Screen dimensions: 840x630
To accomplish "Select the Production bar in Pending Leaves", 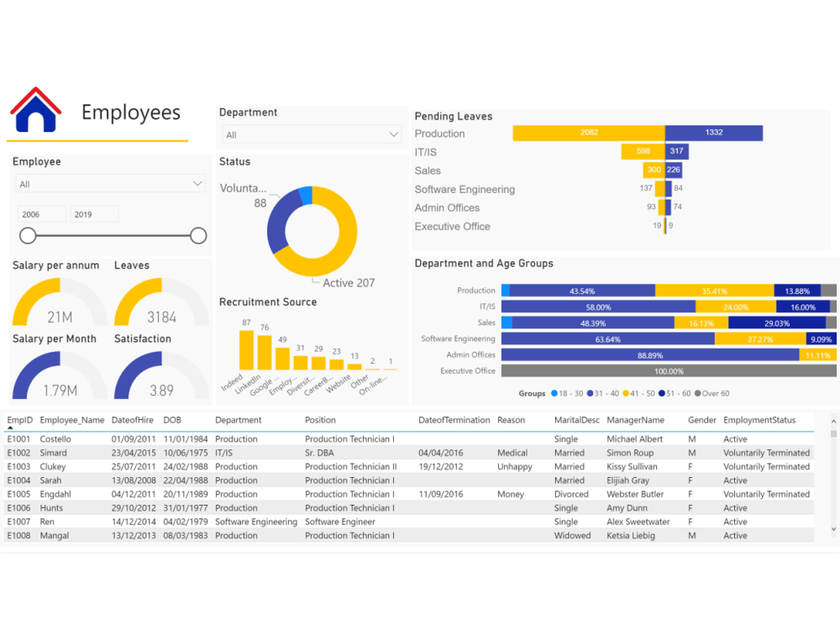I will coord(588,133).
